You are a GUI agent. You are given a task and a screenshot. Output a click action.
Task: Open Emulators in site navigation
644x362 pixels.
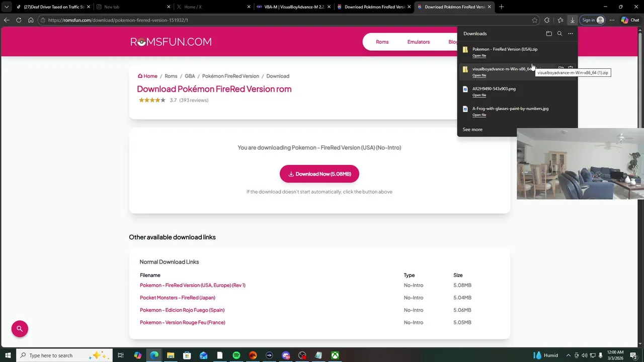419,42
